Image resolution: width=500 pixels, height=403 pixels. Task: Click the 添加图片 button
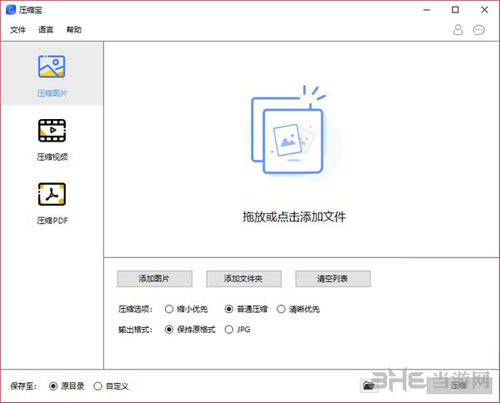pyautogui.click(x=155, y=279)
